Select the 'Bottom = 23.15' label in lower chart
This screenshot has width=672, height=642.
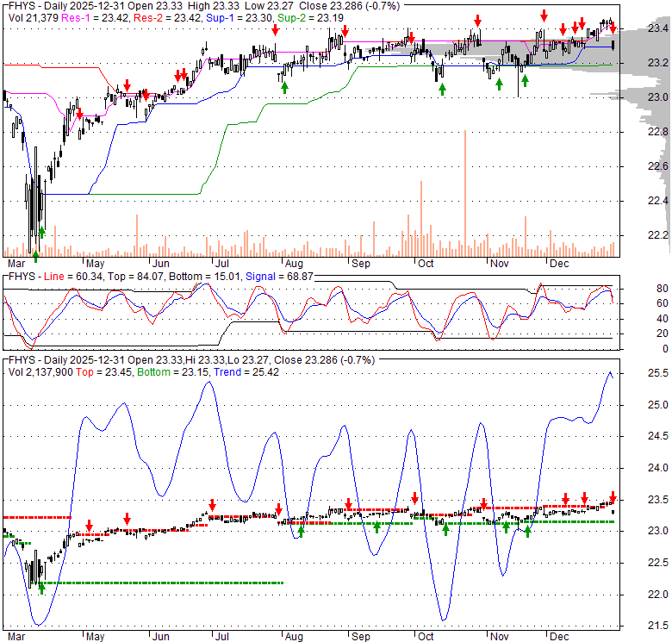click(x=172, y=372)
